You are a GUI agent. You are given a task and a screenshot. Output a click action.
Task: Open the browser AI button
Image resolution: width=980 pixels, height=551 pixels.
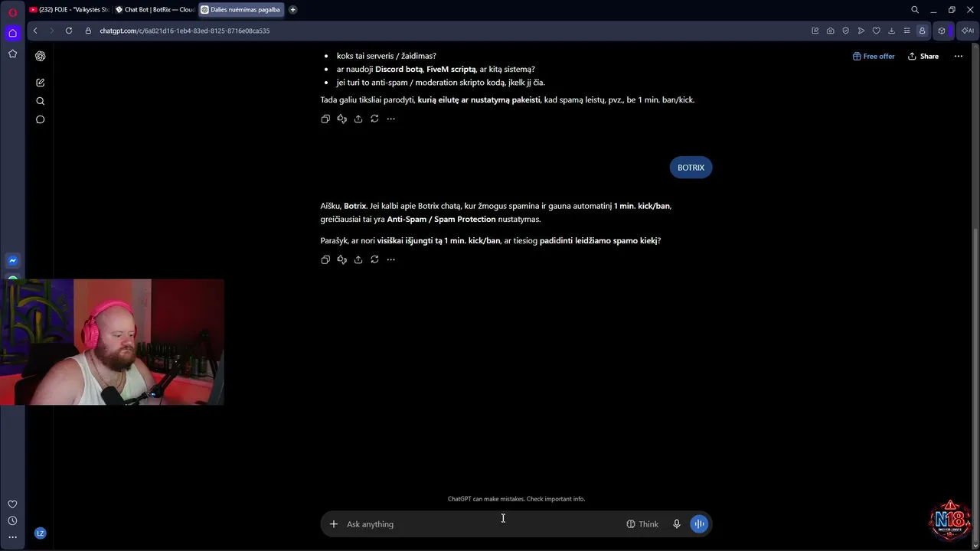(x=968, y=31)
